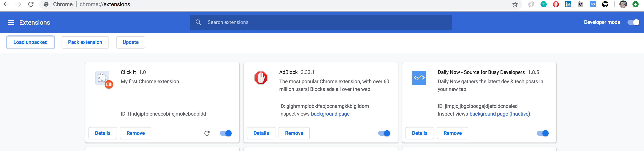This screenshot has height=151, width=644.
Task: Click the search magnifier icon
Action: (198, 22)
